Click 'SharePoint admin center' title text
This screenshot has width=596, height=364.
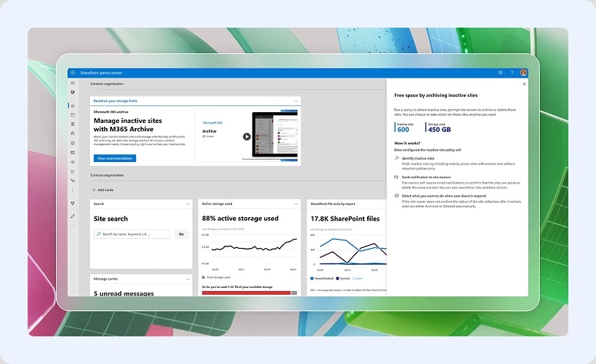pyautogui.click(x=101, y=73)
